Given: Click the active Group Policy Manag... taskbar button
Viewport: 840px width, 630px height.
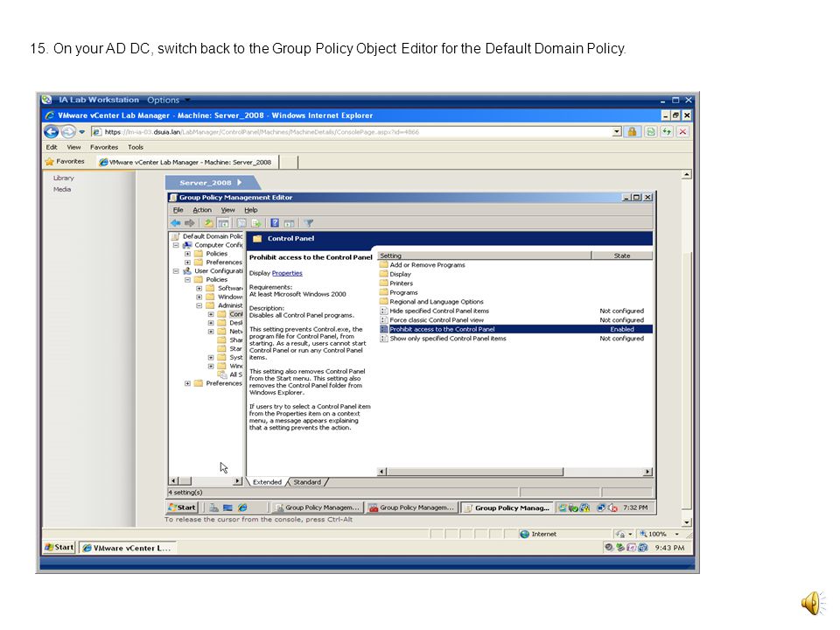Looking at the screenshot, I should click(507, 507).
